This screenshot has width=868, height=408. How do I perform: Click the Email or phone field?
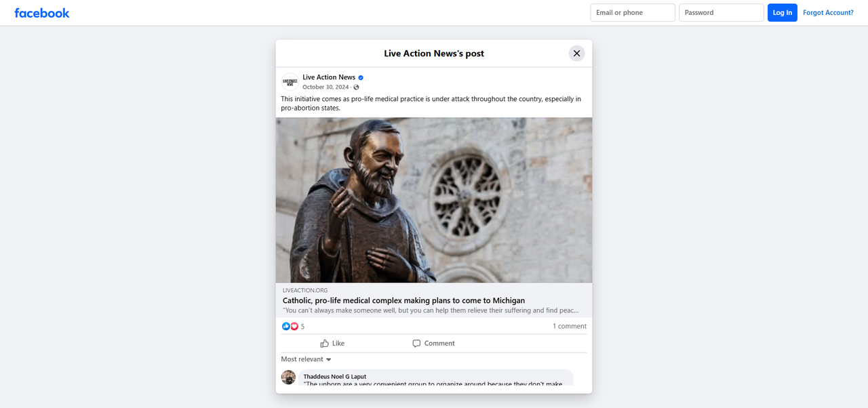coord(633,13)
